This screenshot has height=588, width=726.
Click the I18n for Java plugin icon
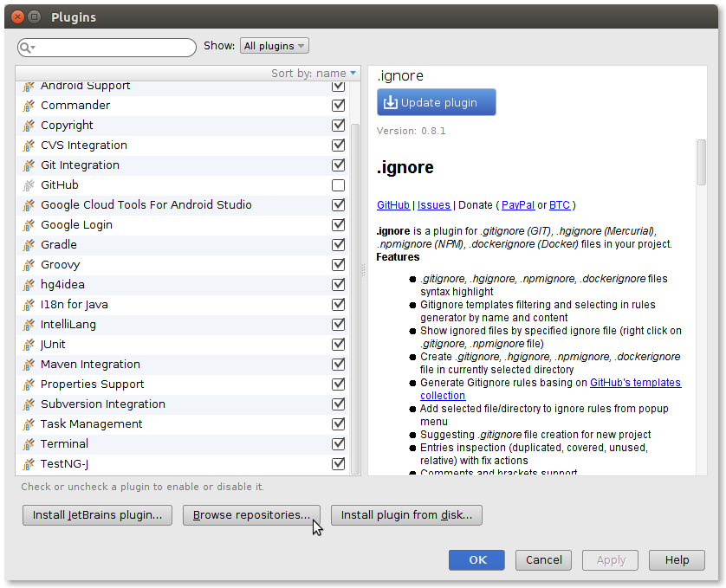click(x=29, y=305)
